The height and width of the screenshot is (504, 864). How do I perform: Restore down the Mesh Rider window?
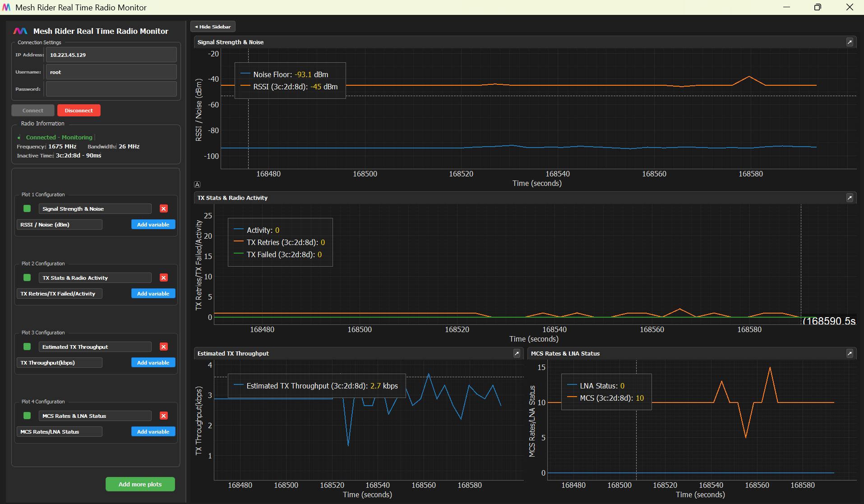[x=818, y=7]
